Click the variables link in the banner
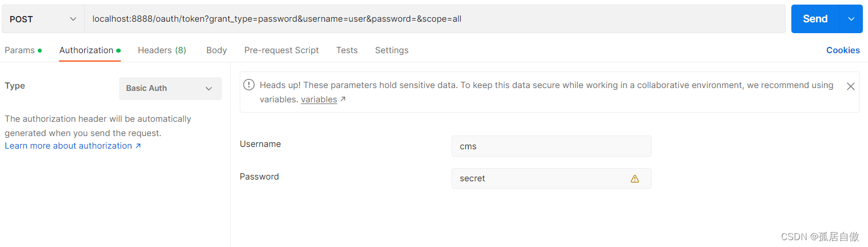The height and width of the screenshot is (247, 868). [x=319, y=99]
